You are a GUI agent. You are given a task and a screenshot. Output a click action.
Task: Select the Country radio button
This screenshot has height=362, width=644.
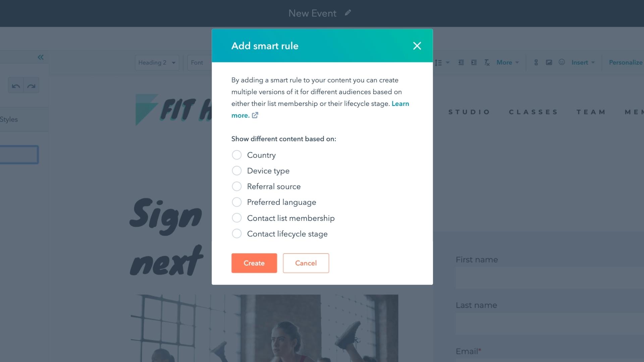pos(236,155)
